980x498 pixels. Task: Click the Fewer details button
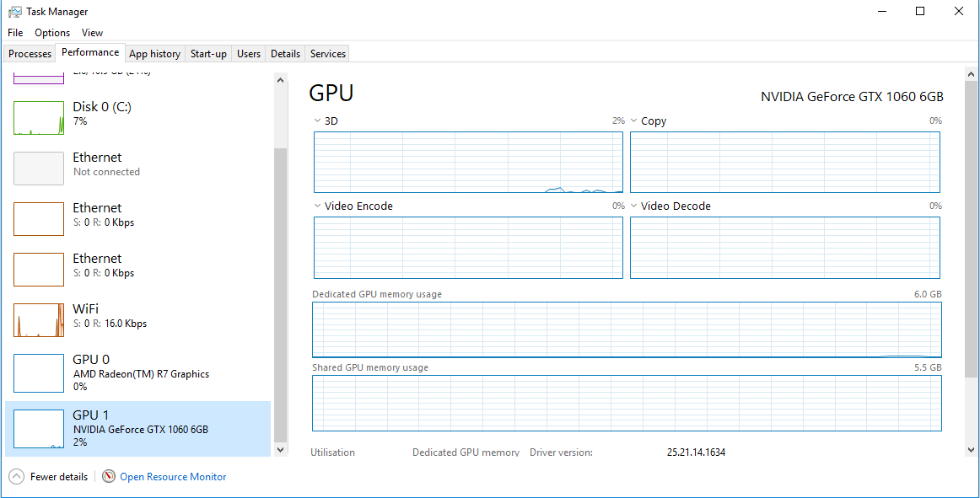[48, 476]
